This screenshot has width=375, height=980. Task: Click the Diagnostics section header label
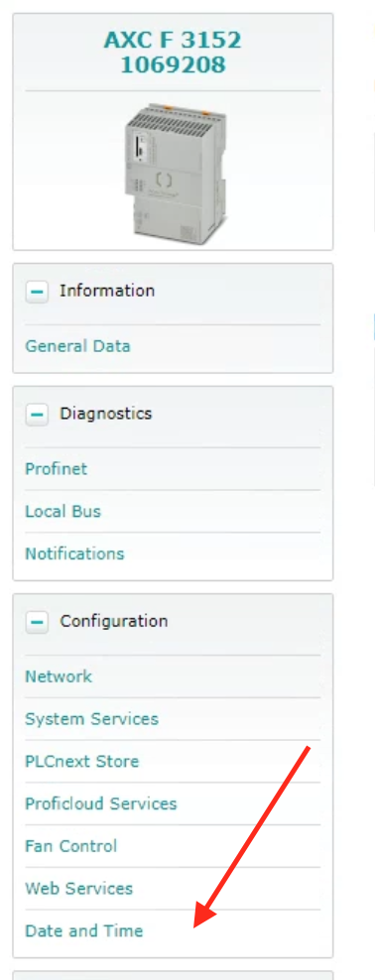pos(106,414)
